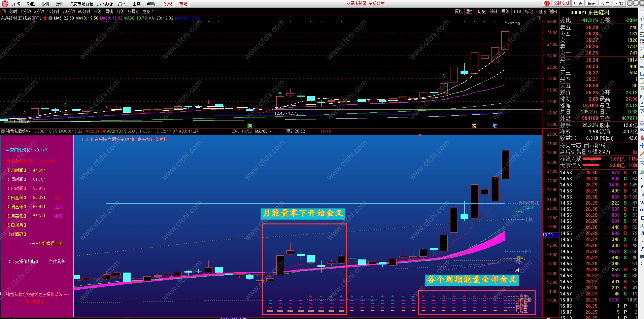Click the 行情 button top right
The width and height of the screenshot is (644, 319).
pyautogui.click(x=578, y=3)
